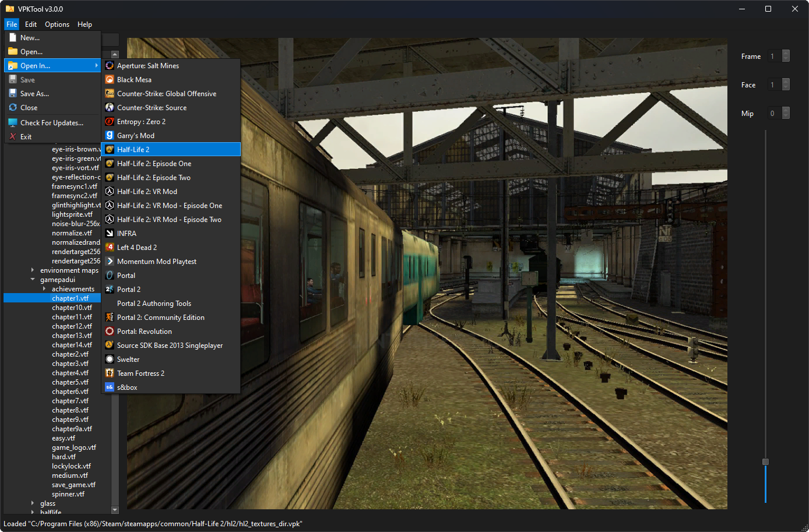Choose Close from the File menu
Image resolution: width=809 pixels, height=532 pixels.
pyautogui.click(x=52, y=107)
